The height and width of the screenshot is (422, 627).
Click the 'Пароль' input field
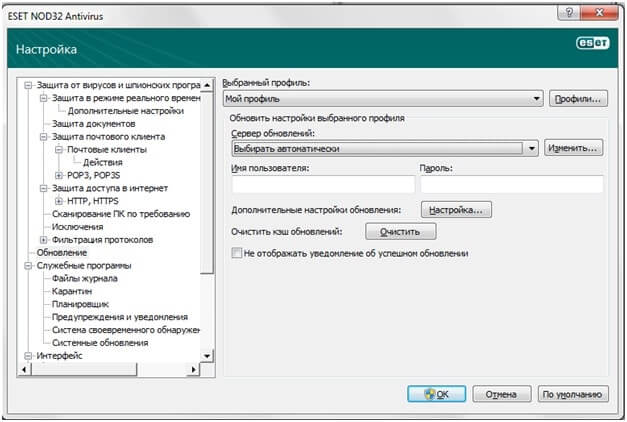[512, 184]
